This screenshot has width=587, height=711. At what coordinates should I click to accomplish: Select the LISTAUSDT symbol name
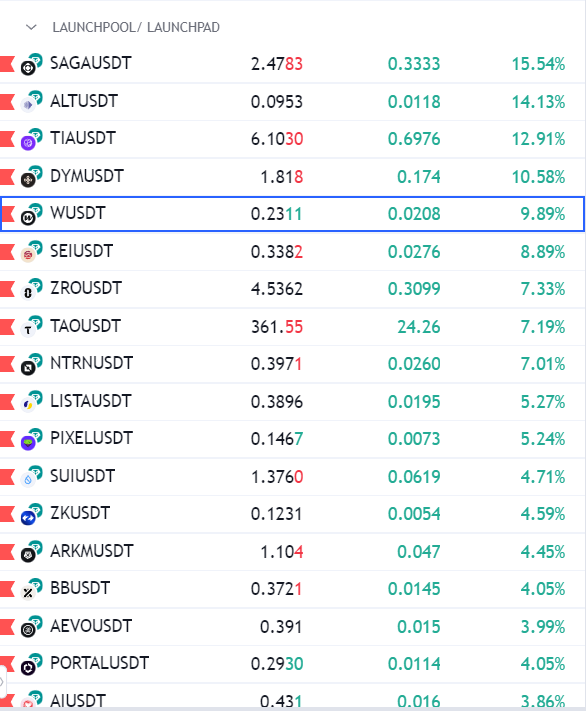click(91, 401)
